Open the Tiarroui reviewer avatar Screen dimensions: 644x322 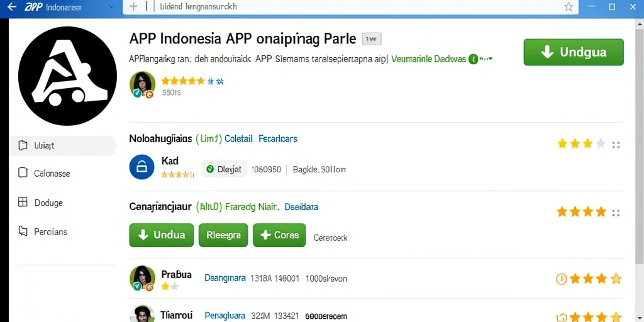tap(142, 314)
